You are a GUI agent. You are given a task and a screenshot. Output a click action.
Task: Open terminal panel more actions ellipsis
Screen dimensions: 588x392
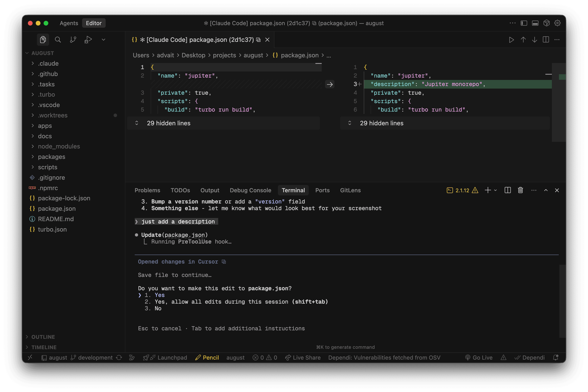(534, 190)
